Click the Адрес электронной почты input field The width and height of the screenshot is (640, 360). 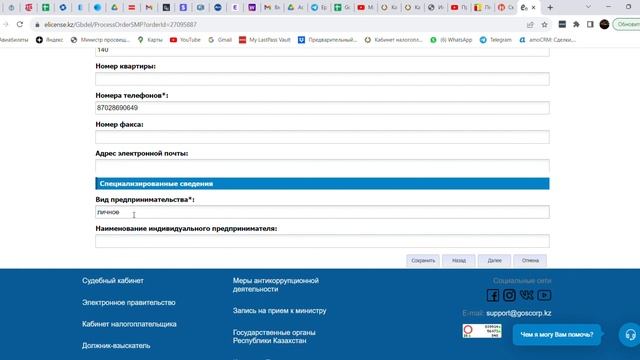pos(322,166)
